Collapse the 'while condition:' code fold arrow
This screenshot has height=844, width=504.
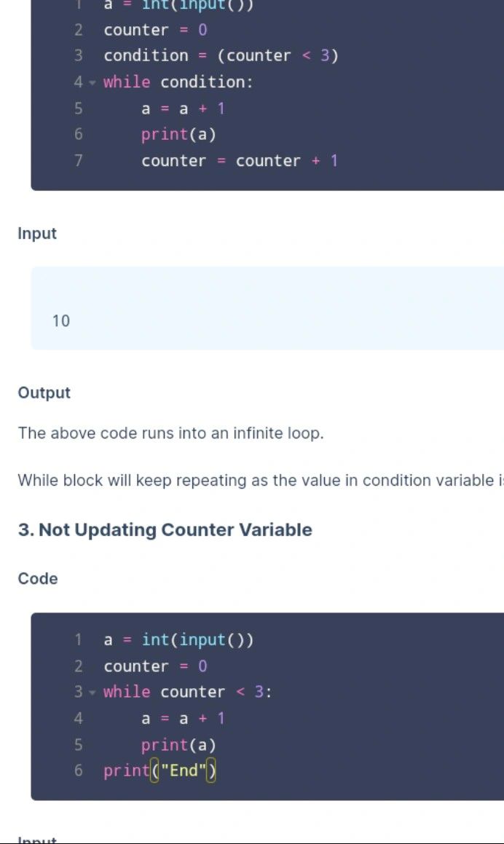(92, 82)
